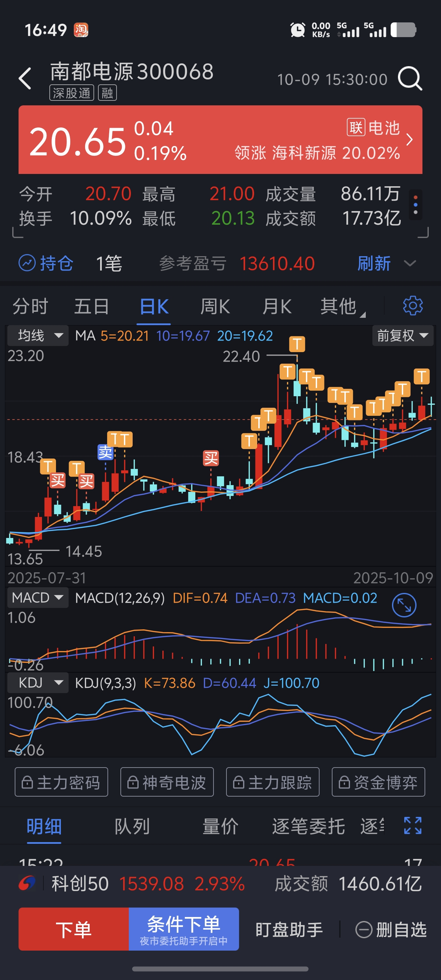441x980 pixels.
Task: Switch to 分时 chart tab
Action: pyautogui.click(x=30, y=306)
